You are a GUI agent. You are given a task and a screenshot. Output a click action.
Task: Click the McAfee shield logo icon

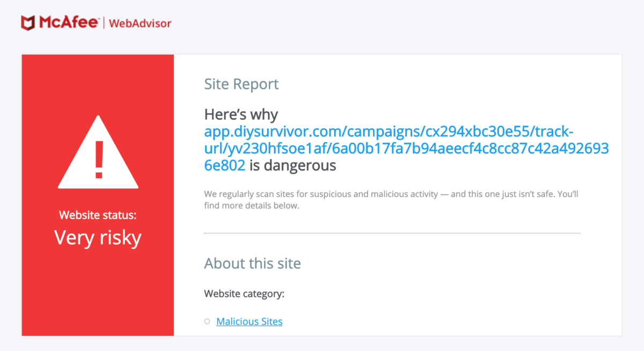[x=28, y=23]
